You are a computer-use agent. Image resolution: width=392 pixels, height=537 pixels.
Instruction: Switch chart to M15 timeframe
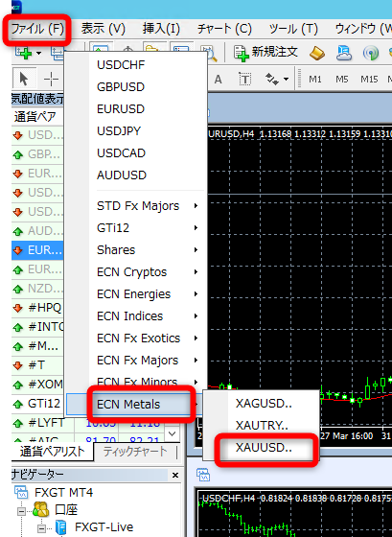tap(369, 80)
